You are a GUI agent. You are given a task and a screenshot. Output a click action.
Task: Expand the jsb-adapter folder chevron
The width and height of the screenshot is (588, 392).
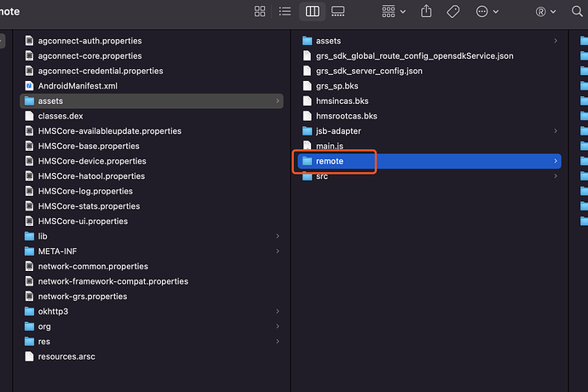556,131
